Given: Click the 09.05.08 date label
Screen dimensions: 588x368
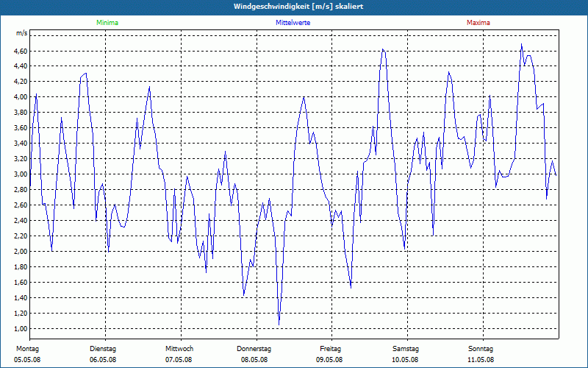Looking at the screenshot, I should point(329,360).
